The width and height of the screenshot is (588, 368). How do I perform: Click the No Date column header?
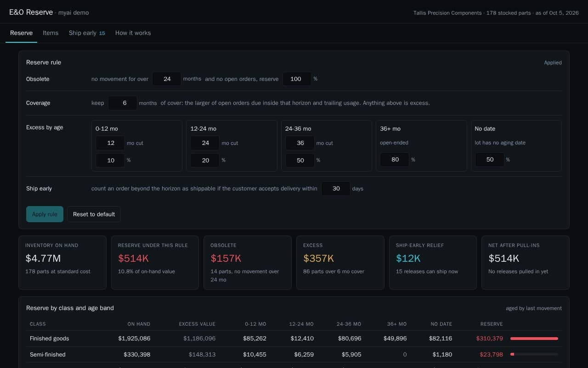[441, 324]
